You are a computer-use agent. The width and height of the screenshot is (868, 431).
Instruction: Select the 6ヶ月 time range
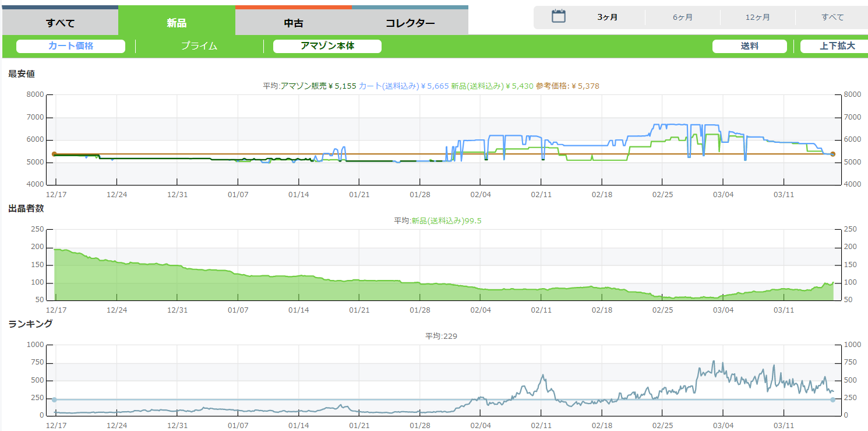682,17
